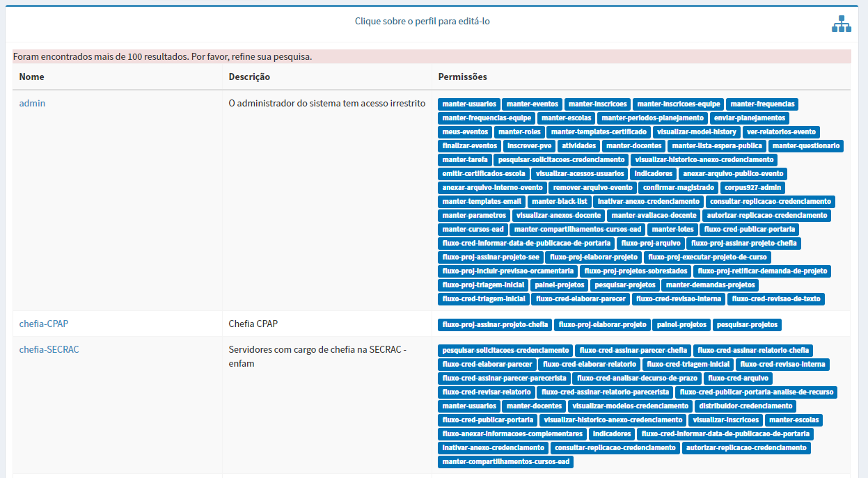Select the manter-eventos permission badge
The image size is (868, 478).
[x=532, y=104]
